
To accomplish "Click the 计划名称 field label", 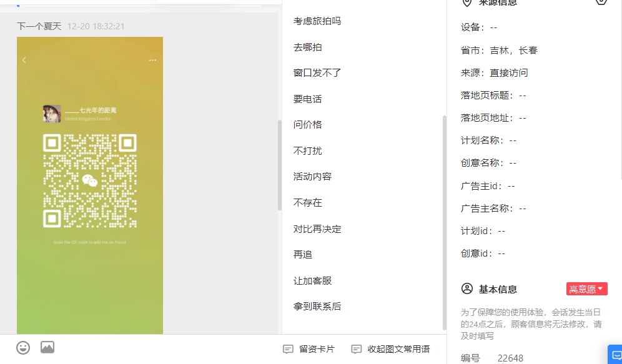I will (482, 140).
